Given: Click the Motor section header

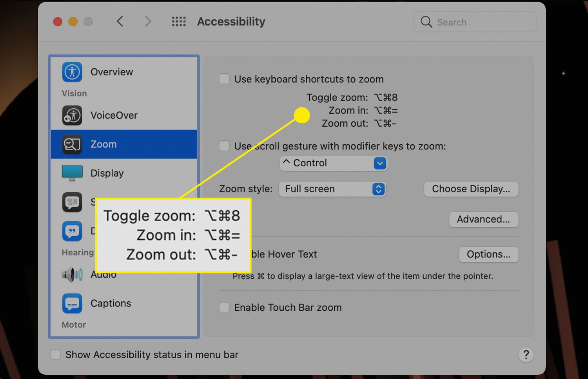Looking at the screenshot, I should coord(74,325).
